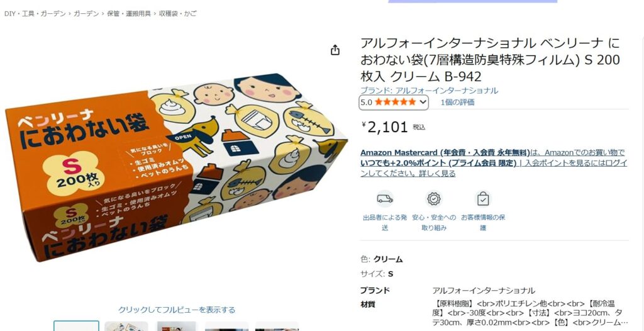
Task: Click 出品者による発送 label
Action: 385,222
